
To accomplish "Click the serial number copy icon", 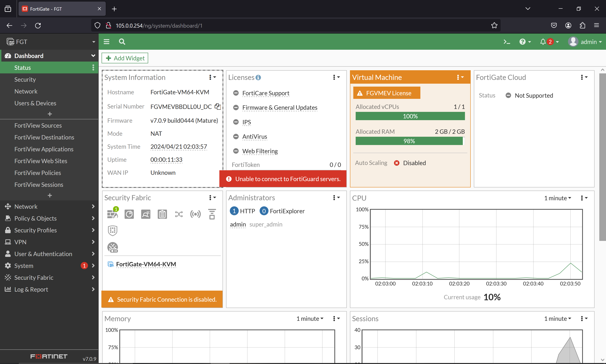I will [x=218, y=107].
